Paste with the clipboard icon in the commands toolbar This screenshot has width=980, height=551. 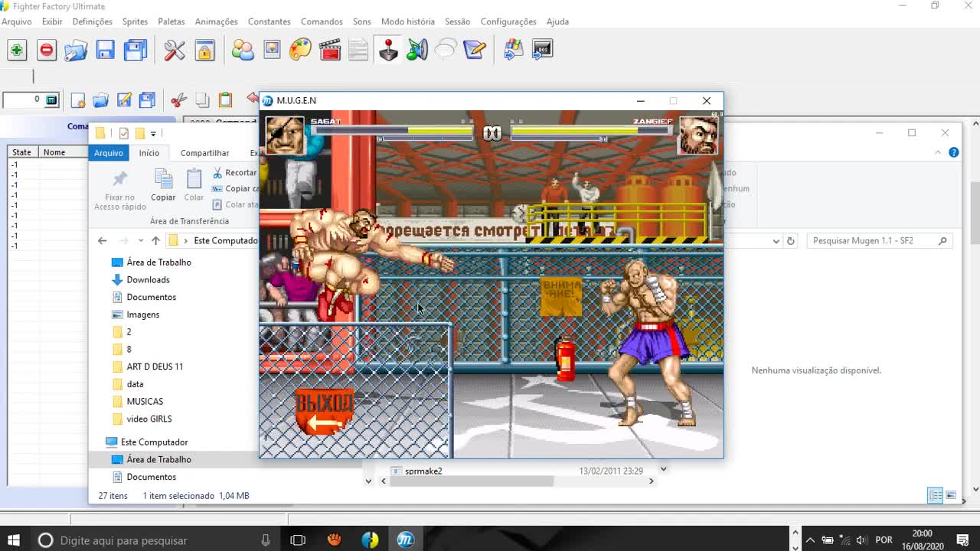[x=225, y=100]
